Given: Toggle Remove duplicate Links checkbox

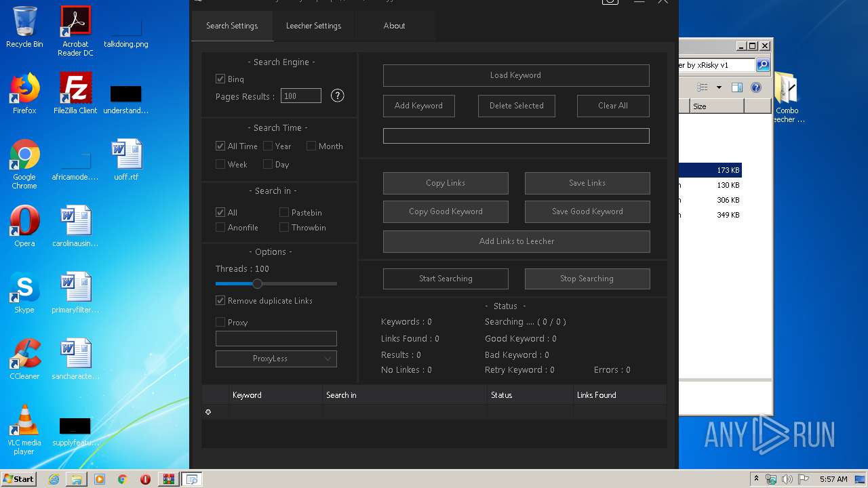Looking at the screenshot, I should coord(220,300).
